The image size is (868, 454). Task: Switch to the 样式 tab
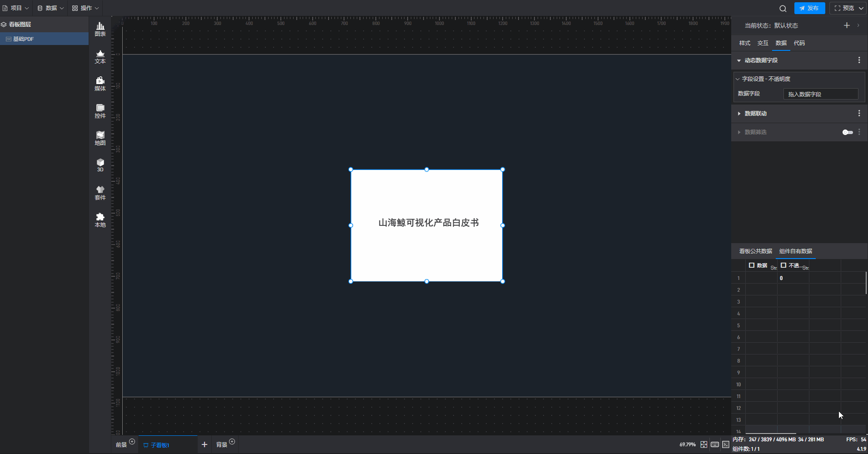(744, 43)
